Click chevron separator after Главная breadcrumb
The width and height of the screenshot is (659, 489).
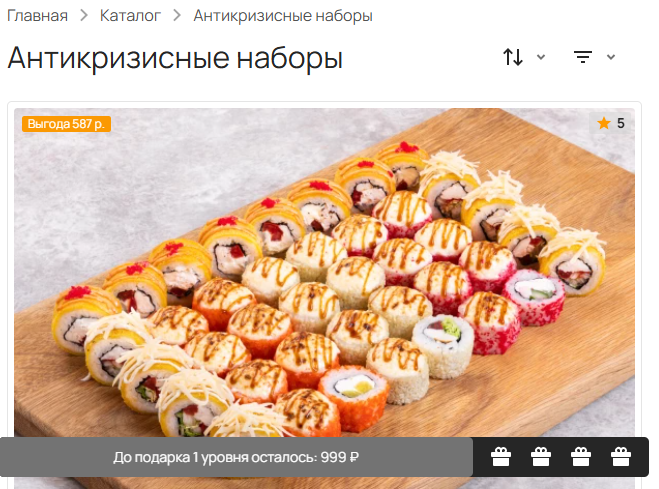click(84, 16)
